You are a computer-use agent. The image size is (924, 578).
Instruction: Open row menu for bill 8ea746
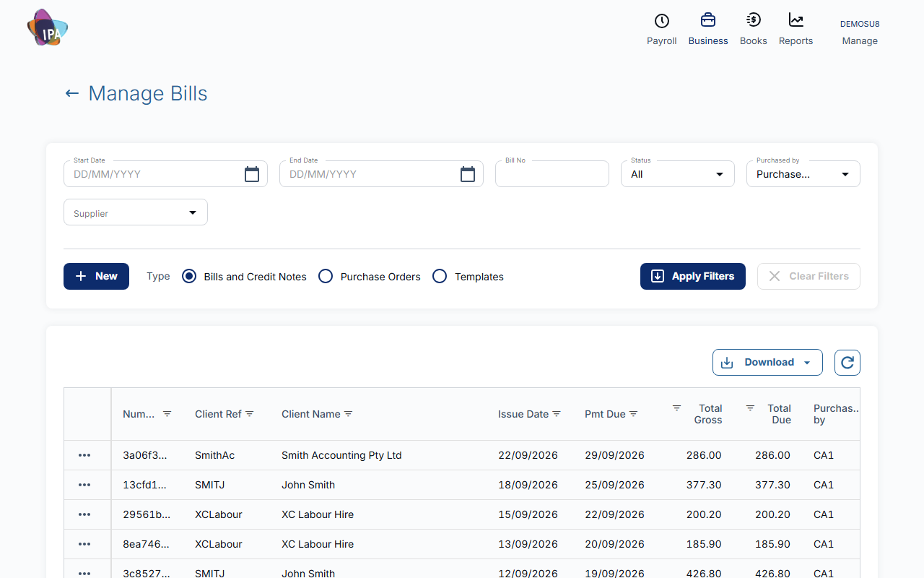tap(84, 544)
